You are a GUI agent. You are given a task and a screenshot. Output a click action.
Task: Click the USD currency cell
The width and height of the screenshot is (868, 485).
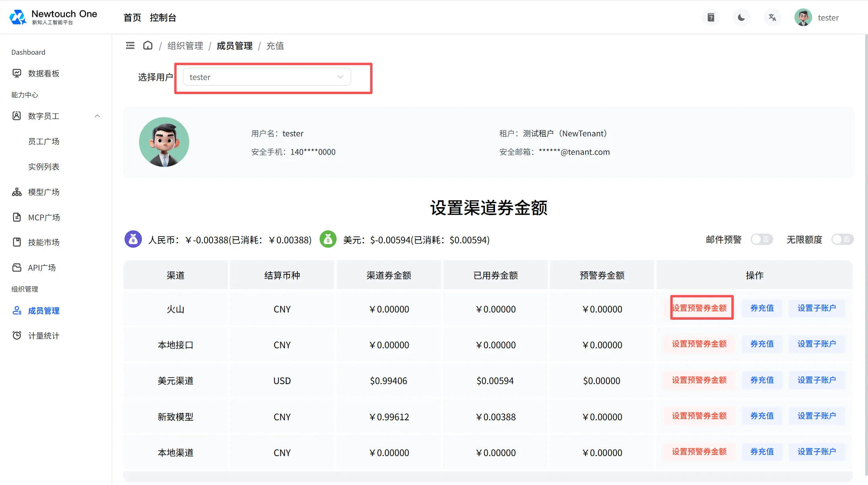282,380
